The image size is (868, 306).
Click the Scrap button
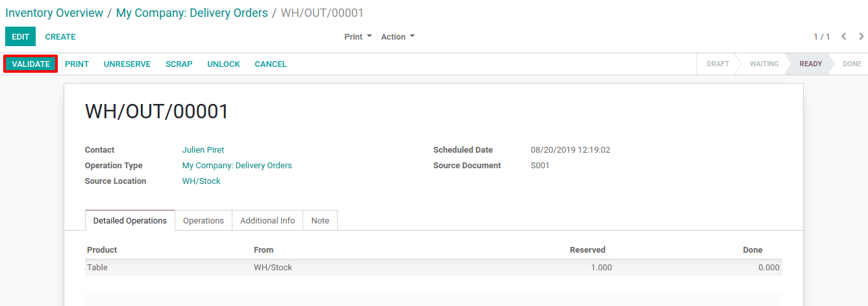click(x=179, y=64)
